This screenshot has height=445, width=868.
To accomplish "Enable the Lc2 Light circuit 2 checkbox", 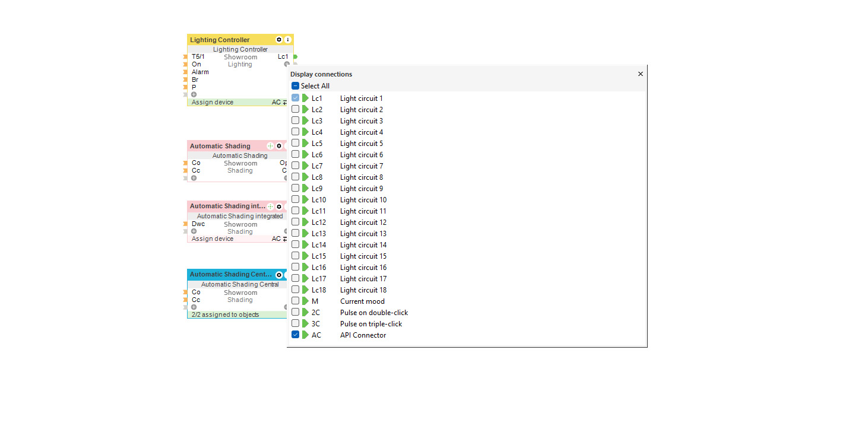I will pos(296,109).
